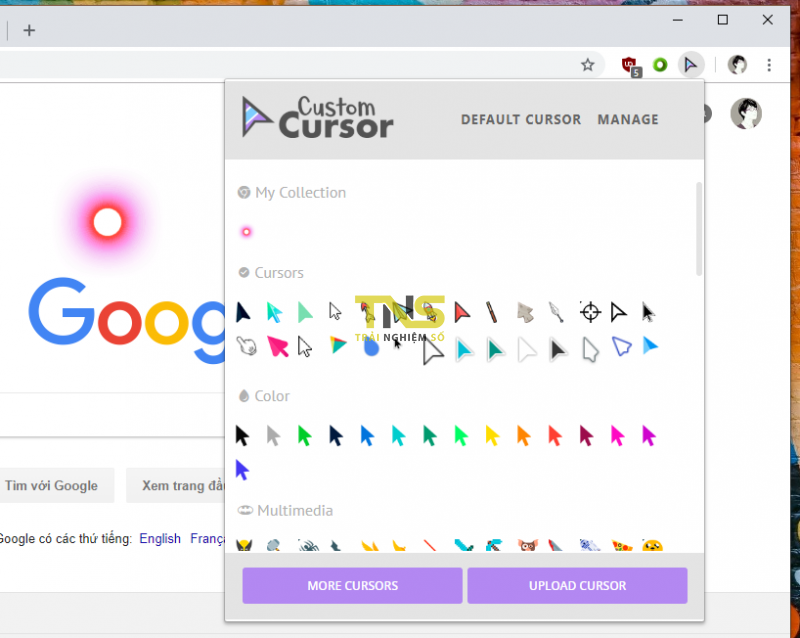Select the crosshair cursor

point(589,312)
